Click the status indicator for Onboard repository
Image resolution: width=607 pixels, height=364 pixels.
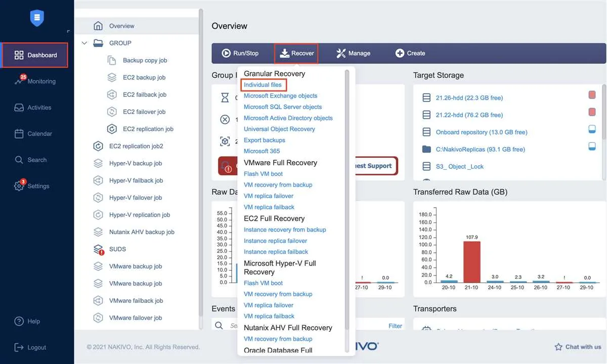click(592, 129)
